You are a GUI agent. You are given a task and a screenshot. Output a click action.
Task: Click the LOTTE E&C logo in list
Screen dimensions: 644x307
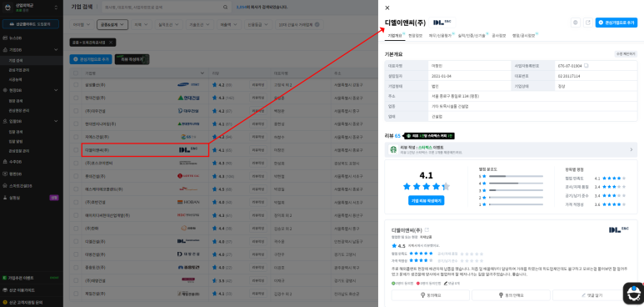[188, 176]
